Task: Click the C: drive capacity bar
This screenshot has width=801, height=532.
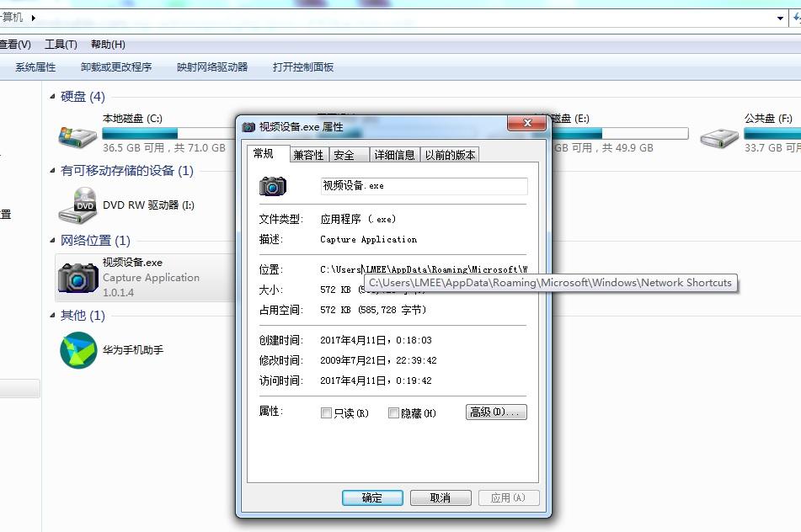Action: tap(168, 133)
